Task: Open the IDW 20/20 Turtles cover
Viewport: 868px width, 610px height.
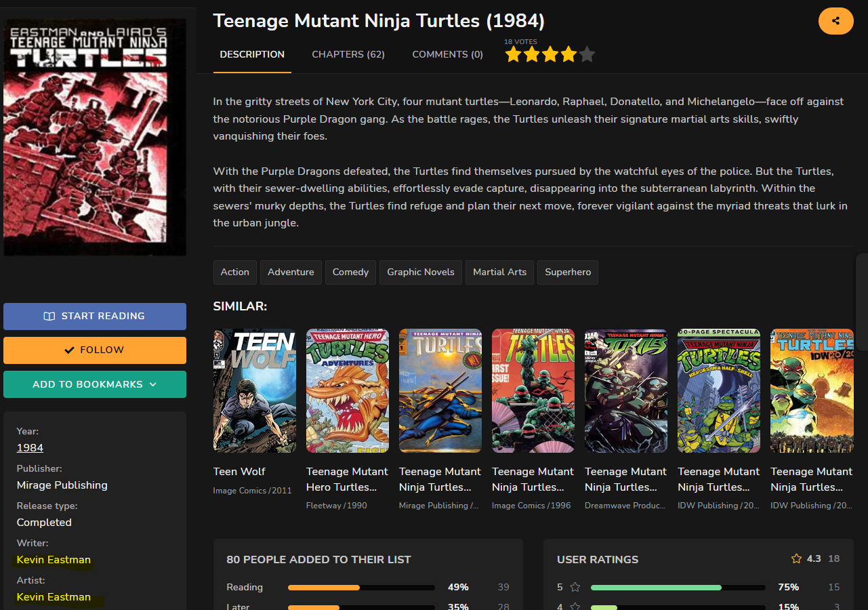Action: pyautogui.click(x=812, y=390)
